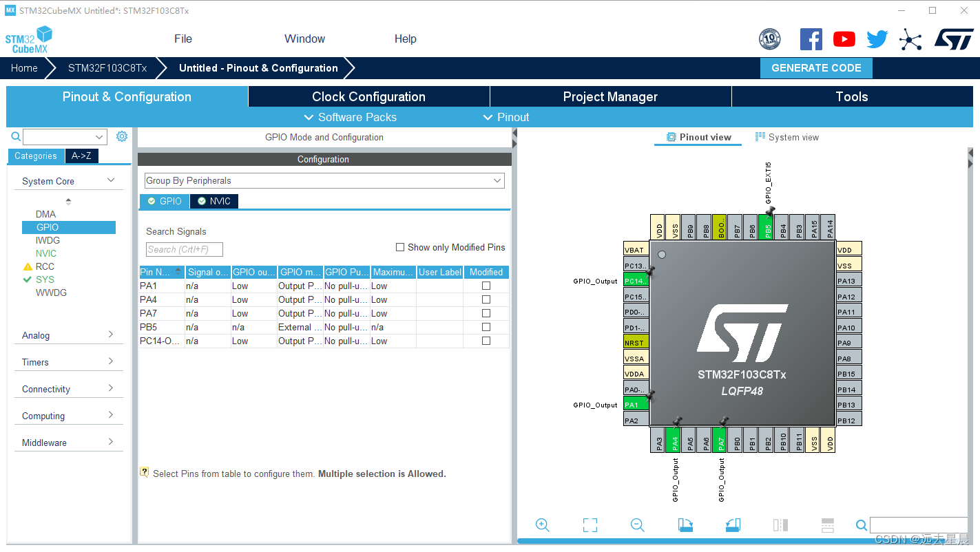Image resolution: width=980 pixels, height=552 pixels.
Task: Switch to Project Manager tab
Action: point(610,96)
